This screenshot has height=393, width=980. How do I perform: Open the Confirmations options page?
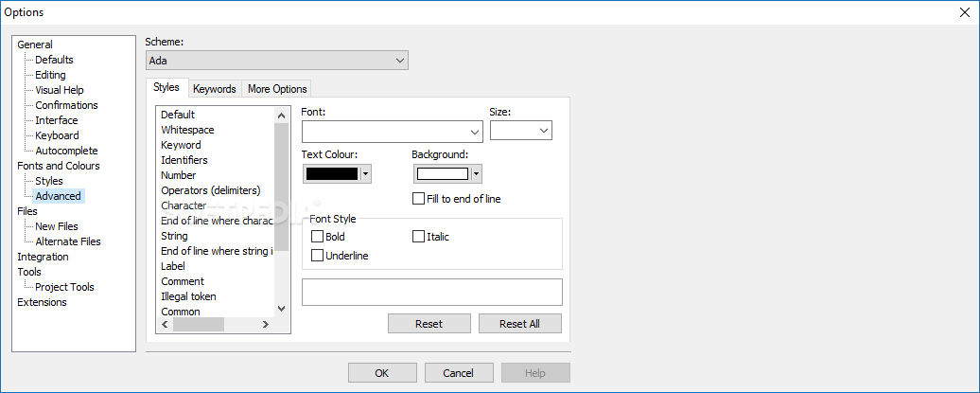(66, 105)
